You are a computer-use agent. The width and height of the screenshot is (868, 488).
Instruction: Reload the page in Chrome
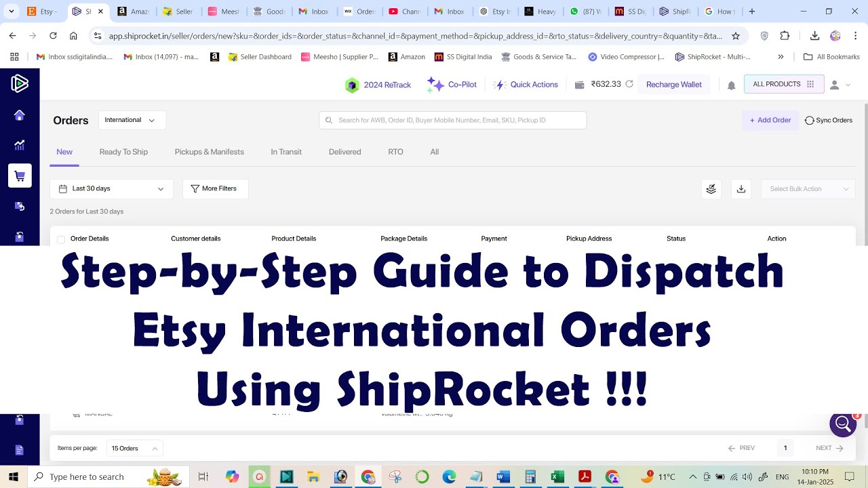[53, 36]
